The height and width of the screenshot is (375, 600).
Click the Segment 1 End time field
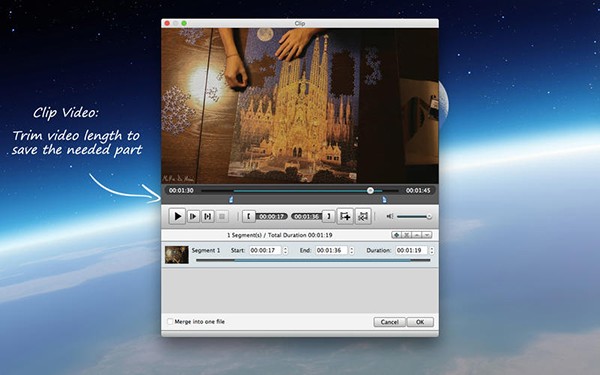point(331,250)
